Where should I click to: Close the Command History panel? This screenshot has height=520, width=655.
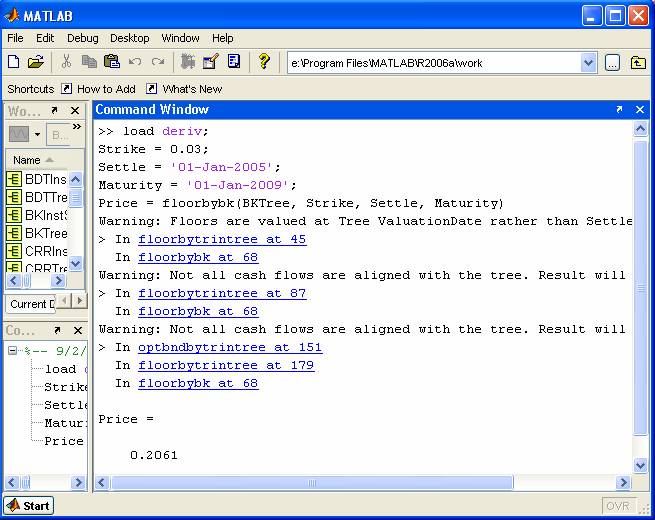pos(78,330)
